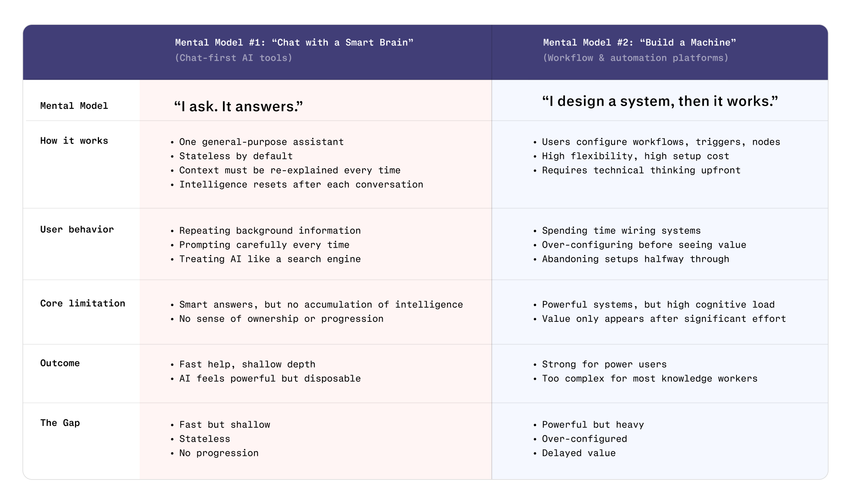Viewport: 851px width, 504px height.
Task: Click the "Mental Model #1: Chat with a Smart Brain" header
Action: [294, 43]
